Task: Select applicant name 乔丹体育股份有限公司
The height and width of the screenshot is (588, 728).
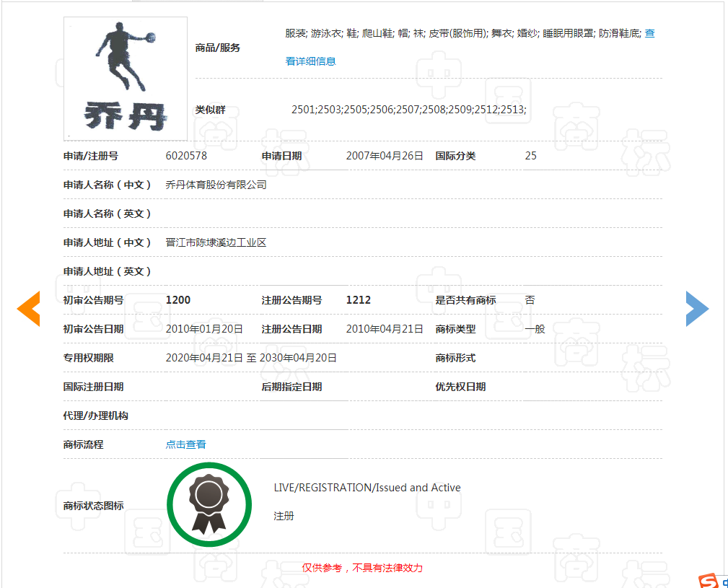Action: [x=216, y=185]
